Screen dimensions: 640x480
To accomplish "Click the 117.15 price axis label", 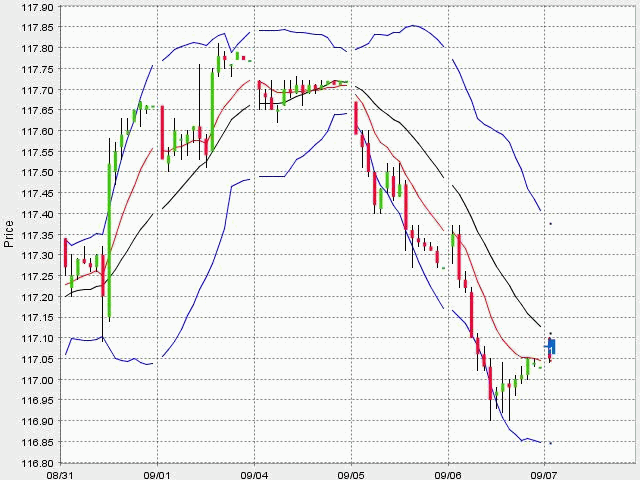I will pyautogui.click(x=37, y=318).
